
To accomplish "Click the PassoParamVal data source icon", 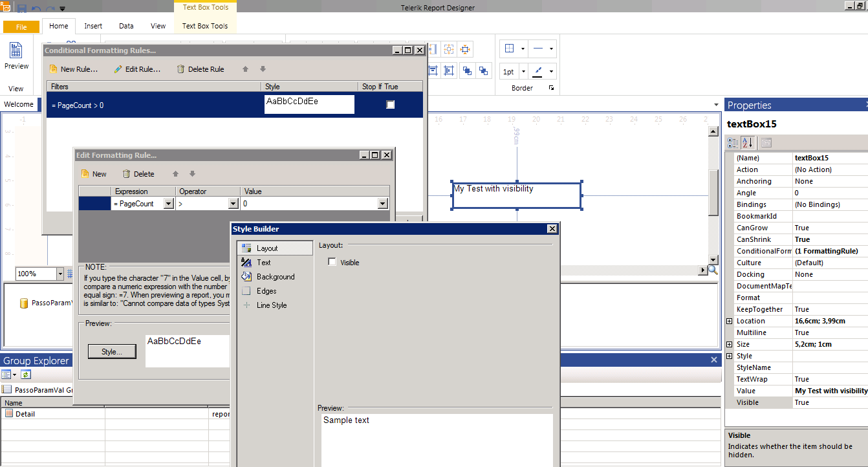I will point(24,303).
